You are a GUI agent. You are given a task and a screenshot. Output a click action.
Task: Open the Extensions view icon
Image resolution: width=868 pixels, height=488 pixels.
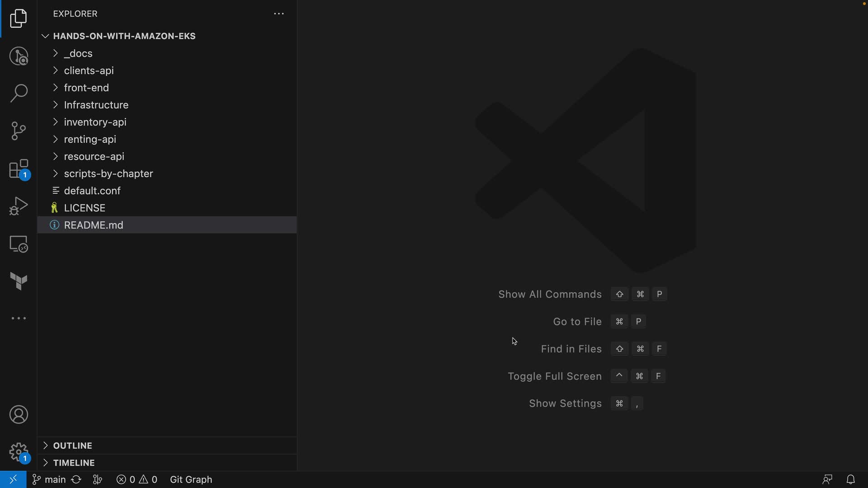[x=19, y=169]
